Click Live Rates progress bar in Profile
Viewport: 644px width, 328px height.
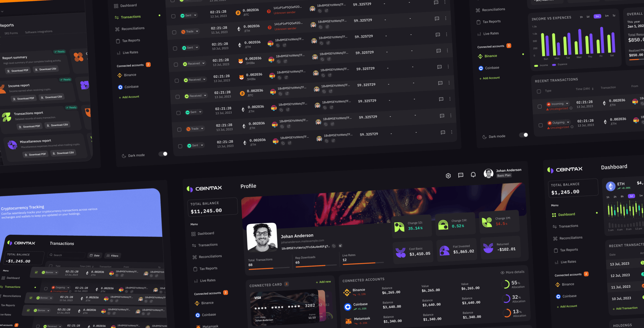pyautogui.click(x=363, y=263)
